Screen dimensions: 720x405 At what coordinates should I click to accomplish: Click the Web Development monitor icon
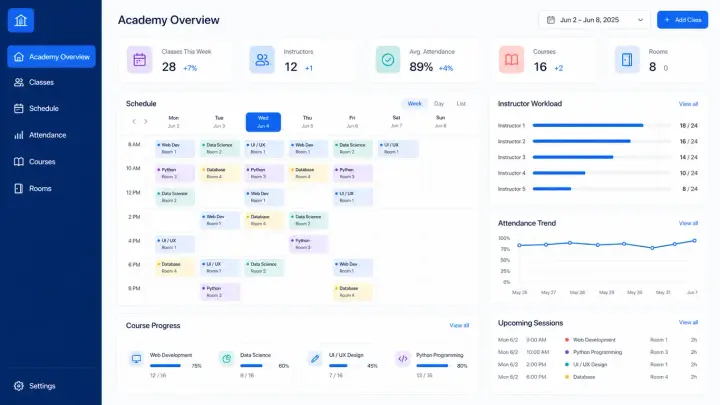[136, 359]
